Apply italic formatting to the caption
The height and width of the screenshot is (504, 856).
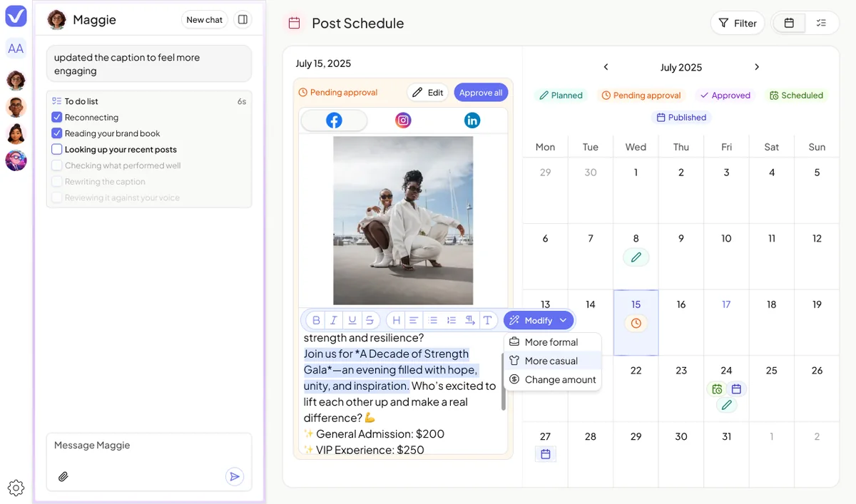click(x=333, y=321)
